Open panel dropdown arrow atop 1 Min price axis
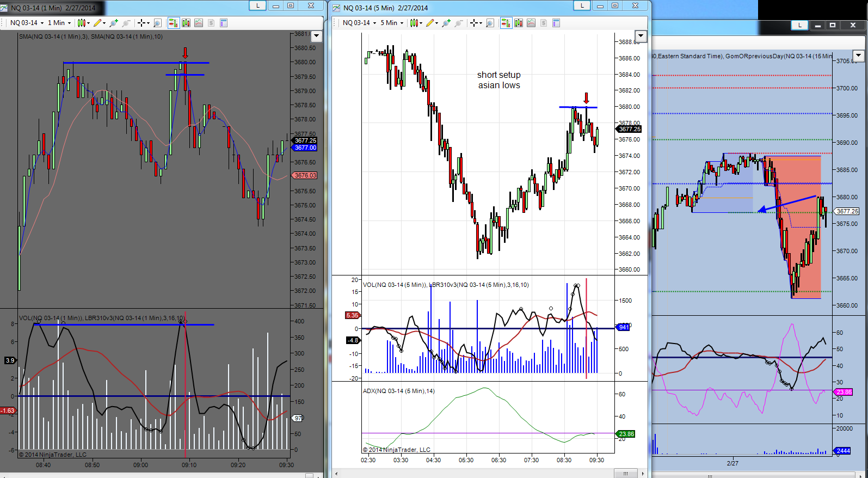The image size is (868, 478). tap(316, 36)
